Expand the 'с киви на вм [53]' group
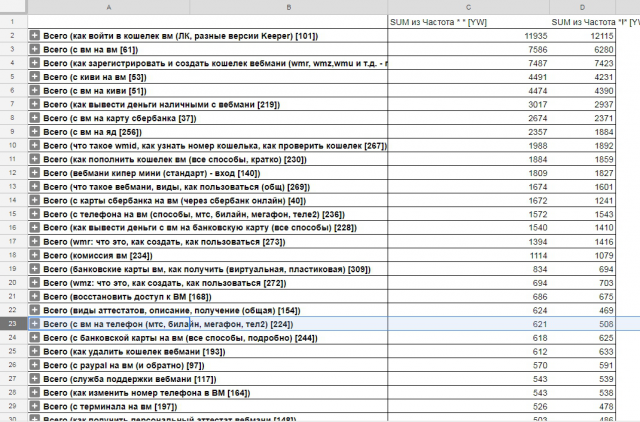Viewport: 640px width, 422px height. pyautogui.click(x=35, y=77)
